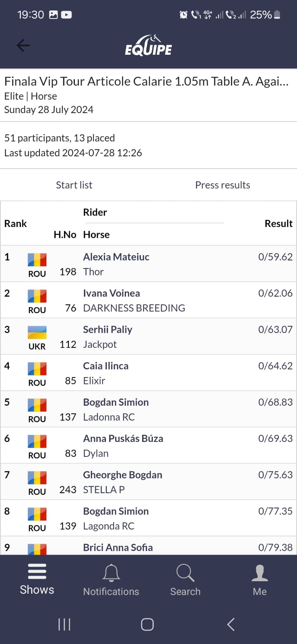Tap the Ukraine flag icon

coord(37,332)
